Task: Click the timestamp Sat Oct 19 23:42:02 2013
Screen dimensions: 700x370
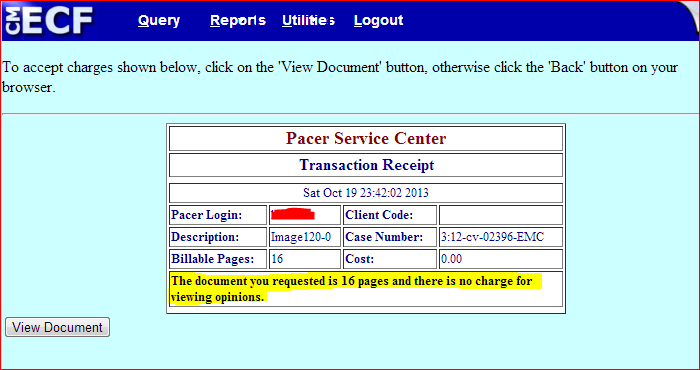Action: coord(366,193)
